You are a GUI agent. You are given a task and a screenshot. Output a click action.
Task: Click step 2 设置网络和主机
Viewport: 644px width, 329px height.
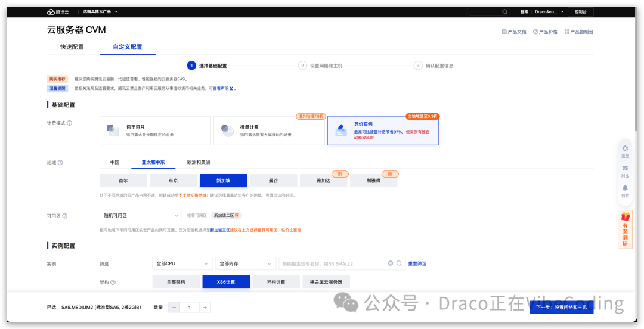(x=320, y=66)
